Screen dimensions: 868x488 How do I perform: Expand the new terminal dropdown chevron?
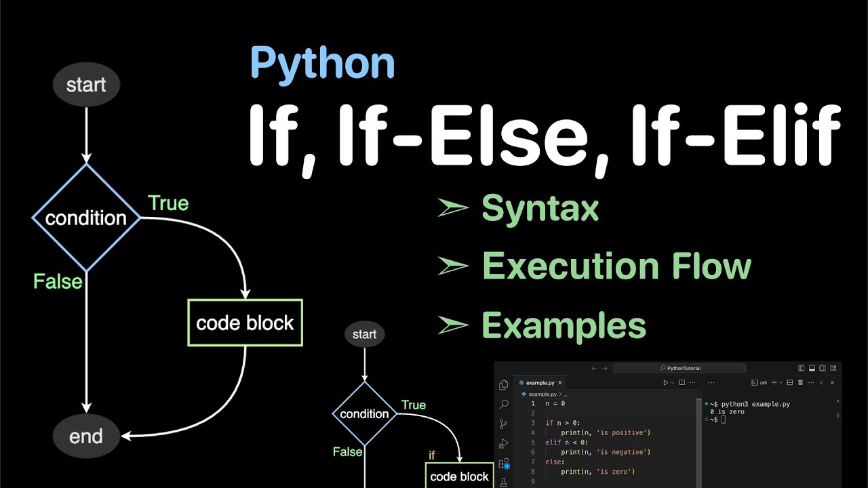781,383
